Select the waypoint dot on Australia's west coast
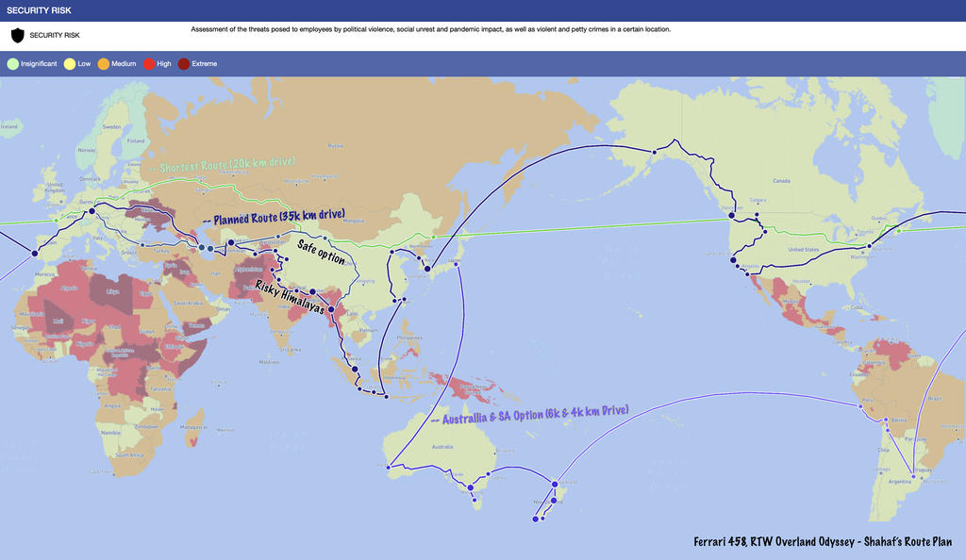The height and width of the screenshot is (560, 966). pyautogui.click(x=388, y=466)
